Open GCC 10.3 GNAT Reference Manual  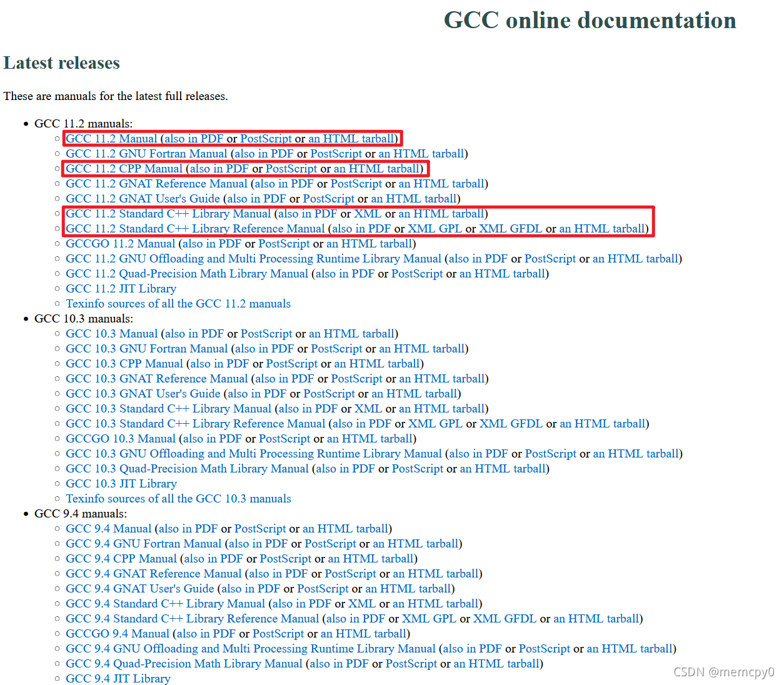pos(157,379)
